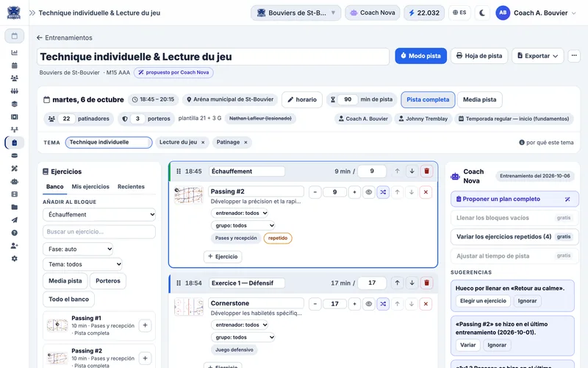Open Passing #2 grupo: todos dropdown
This screenshot has width=588, height=368.
(x=243, y=226)
